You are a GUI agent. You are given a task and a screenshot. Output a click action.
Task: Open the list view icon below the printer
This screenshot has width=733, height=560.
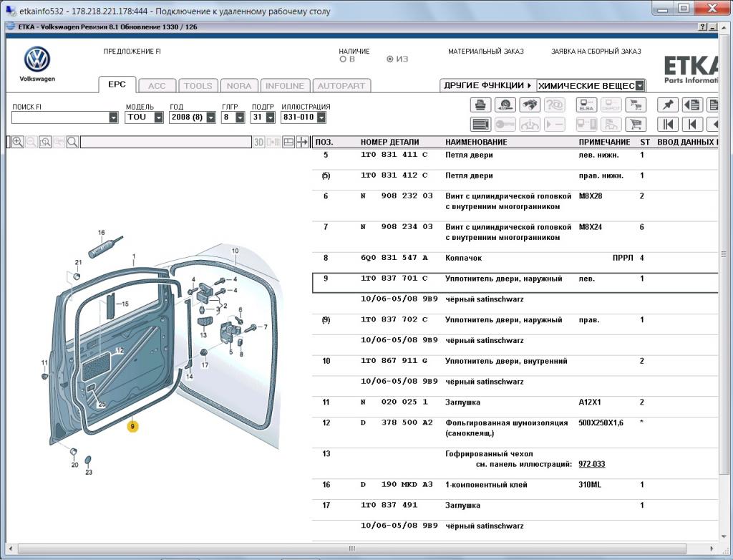point(480,125)
